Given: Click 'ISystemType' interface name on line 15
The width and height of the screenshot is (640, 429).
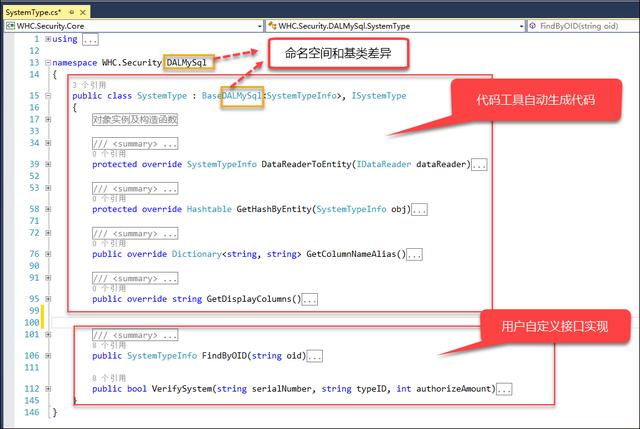Looking at the screenshot, I should 379,96.
